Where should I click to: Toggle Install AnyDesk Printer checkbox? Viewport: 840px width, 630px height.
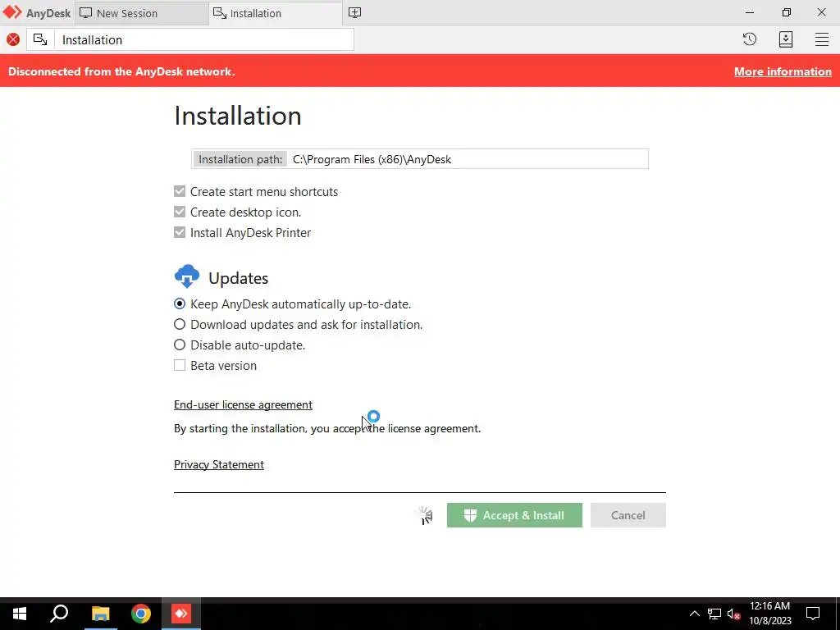click(180, 232)
